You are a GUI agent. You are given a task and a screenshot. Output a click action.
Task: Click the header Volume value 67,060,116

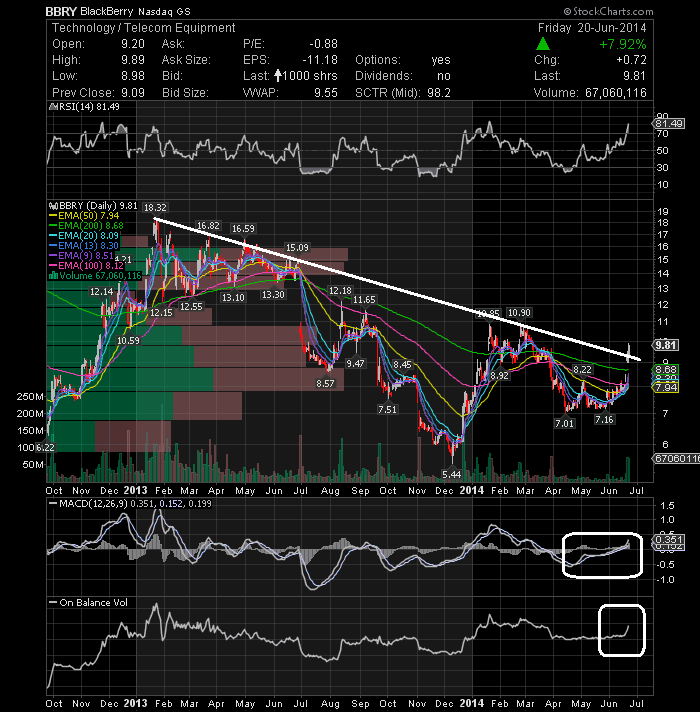616,93
